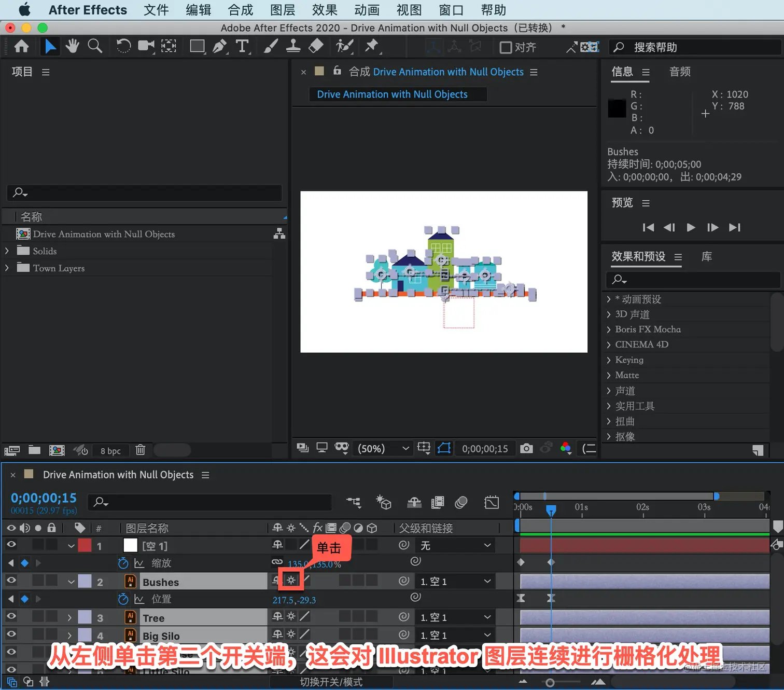Select the Eraser tool
The width and height of the screenshot is (784, 690).
tap(316, 47)
